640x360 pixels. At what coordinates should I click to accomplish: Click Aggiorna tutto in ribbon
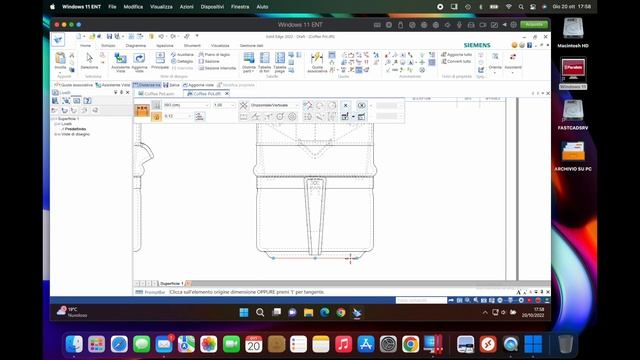click(457, 54)
